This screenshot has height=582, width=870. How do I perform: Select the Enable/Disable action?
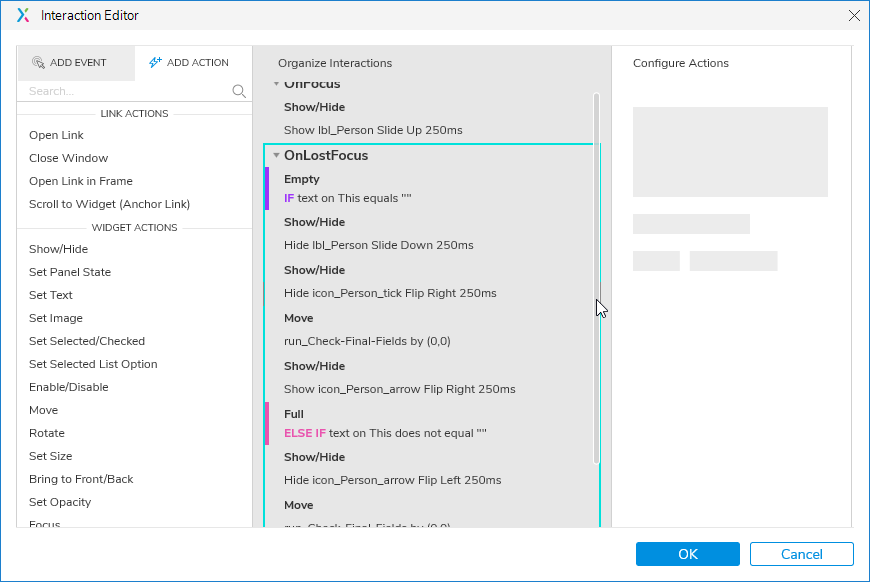pyautogui.click(x=69, y=387)
